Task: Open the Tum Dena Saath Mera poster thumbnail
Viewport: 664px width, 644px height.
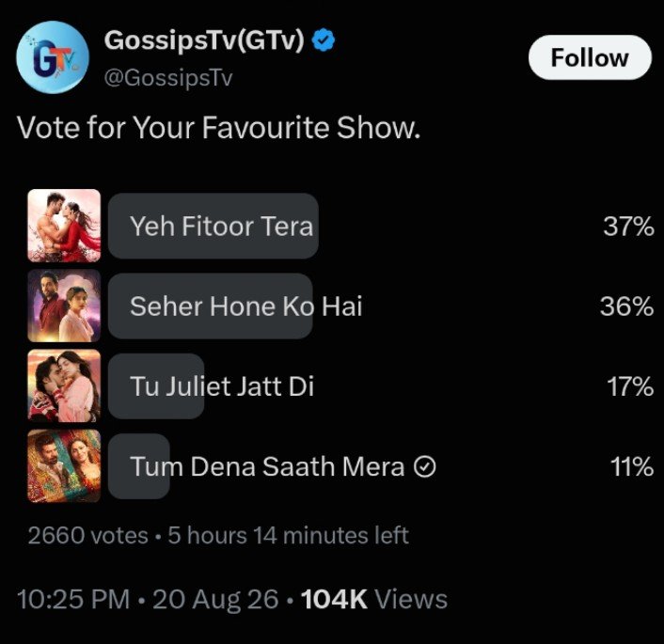Action: click(x=64, y=465)
